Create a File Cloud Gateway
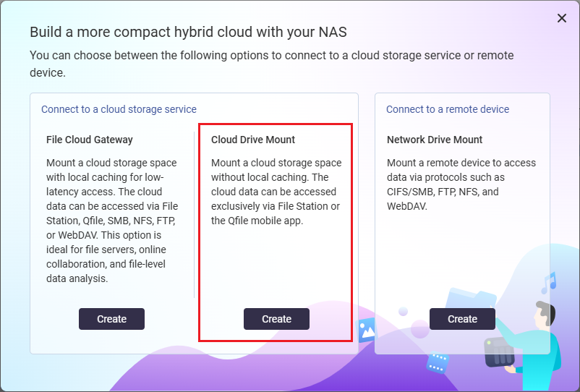 111,319
